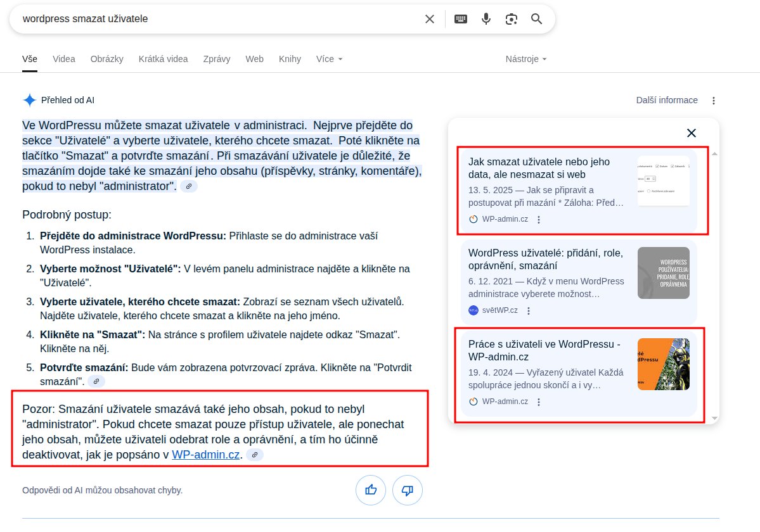Click 'Klikněte na "Smazat"' step text
760x532 pixels.
(x=92, y=334)
